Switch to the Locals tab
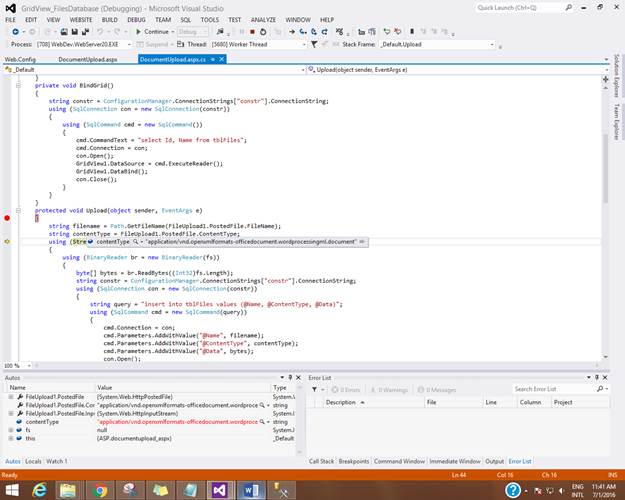This screenshot has height=500, width=625. click(33, 461)
